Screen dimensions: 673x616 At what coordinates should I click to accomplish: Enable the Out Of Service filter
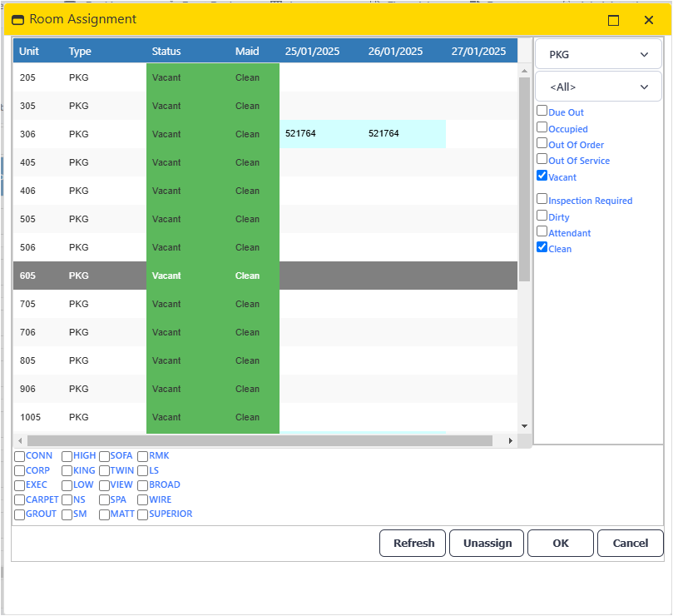tap(542, 159)
